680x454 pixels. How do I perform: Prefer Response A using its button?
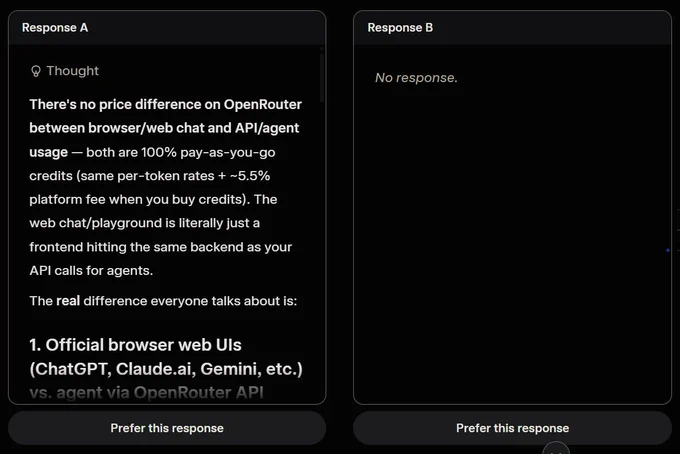167,428
